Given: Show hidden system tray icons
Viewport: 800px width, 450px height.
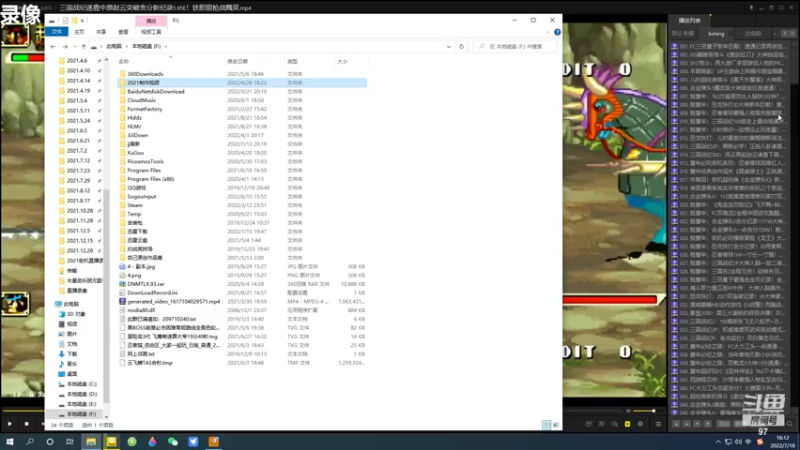Looking at the screenshot, I should pos(718,442).
